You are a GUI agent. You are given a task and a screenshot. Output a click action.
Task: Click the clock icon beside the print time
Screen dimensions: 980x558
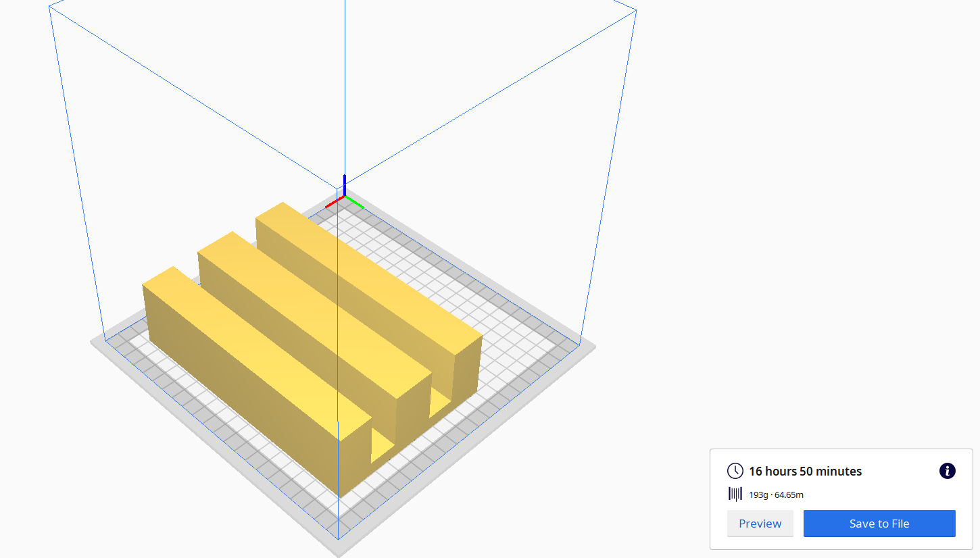point(734,471)
